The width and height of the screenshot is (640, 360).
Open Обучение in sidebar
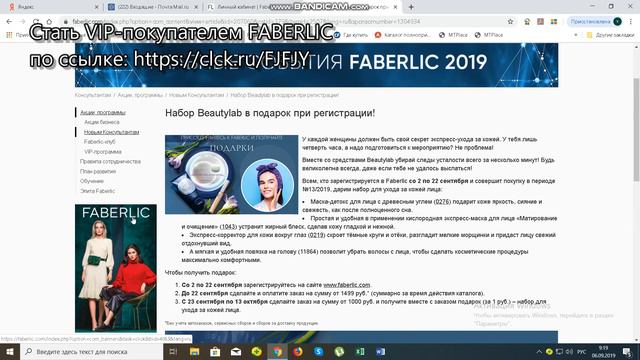[x=92, y=181]
